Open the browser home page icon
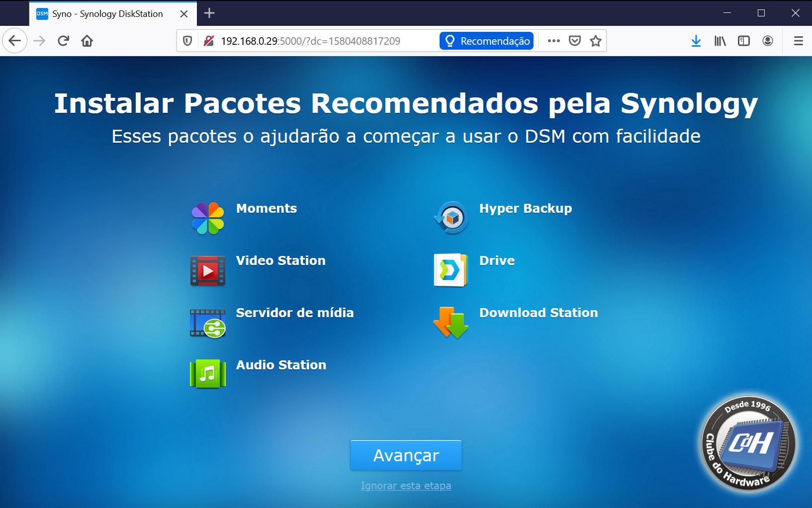Screen dimensions: 812x508 [87, 41]
